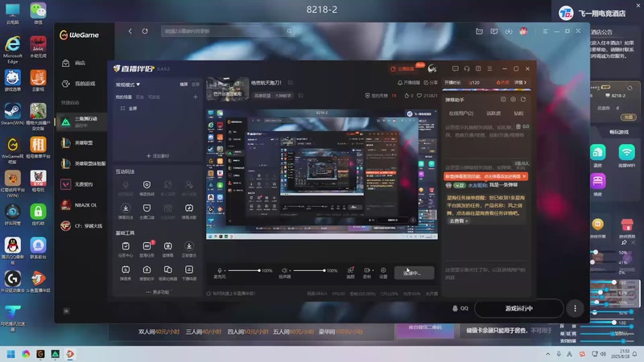This screenshot has height=362, width=644.
Task: Open the tool icon with red badge
Action: [x=147, y=246]
